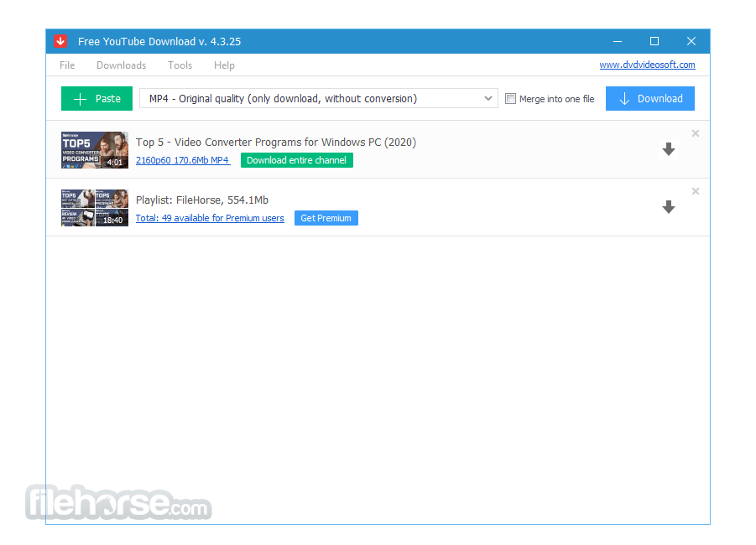
Task: Remove the FileHorse playlist from list
Action: (x=696, y=191)
